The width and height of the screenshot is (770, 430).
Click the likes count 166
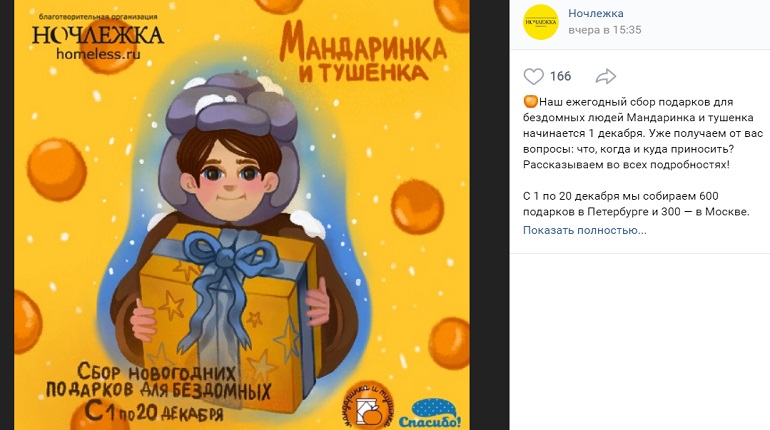pyautogui.click(x=560, y=77)
